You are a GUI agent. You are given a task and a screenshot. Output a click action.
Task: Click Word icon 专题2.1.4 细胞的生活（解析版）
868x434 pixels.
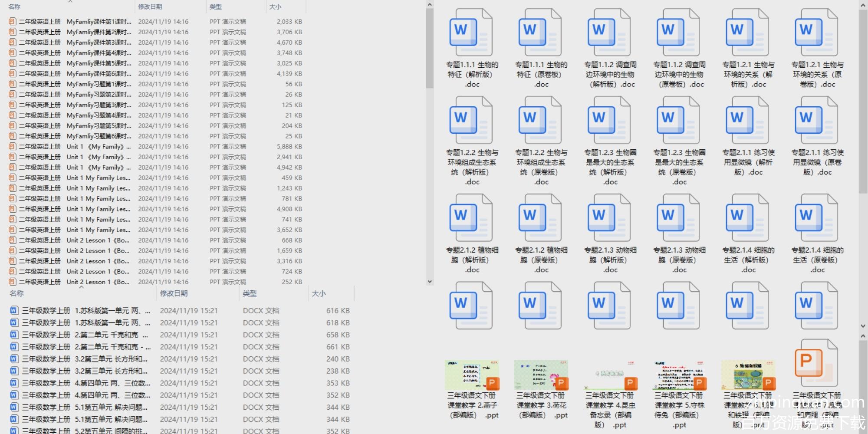747,218
